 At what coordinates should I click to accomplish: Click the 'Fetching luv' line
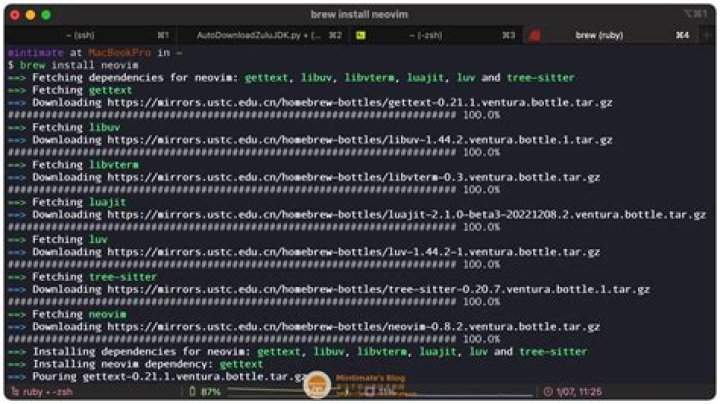(x=58, y=240)
